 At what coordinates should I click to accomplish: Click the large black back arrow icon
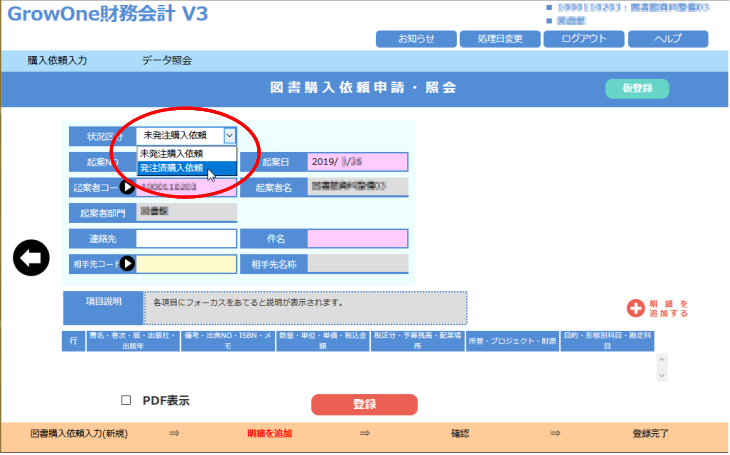pyautogui.click(x=31, y=258)
